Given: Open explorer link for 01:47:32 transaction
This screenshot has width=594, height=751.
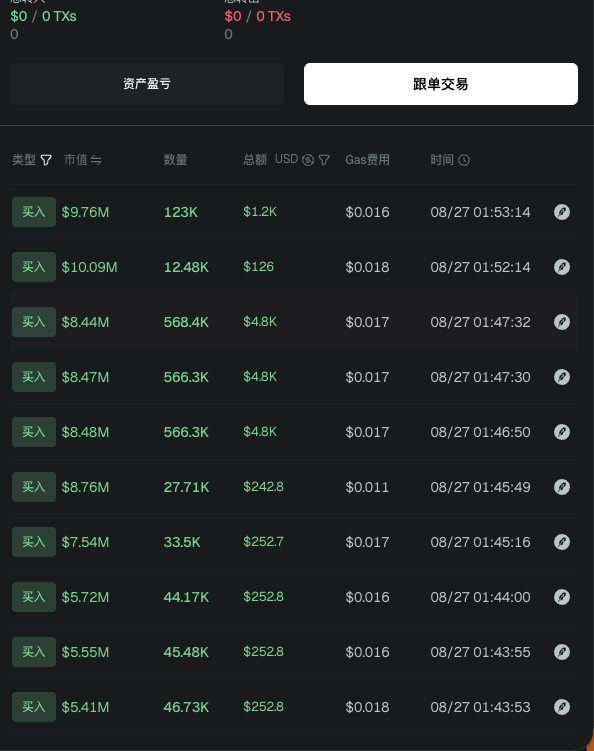Looking at the screenshot, I should pyautogui.click(x=562, y=322).
